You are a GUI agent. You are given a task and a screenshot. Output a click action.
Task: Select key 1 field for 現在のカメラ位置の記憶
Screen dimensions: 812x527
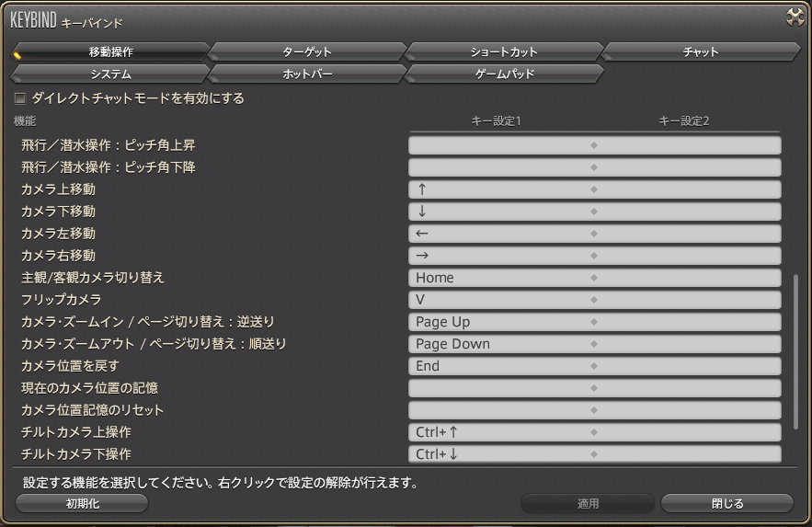pyautogui.click(x=501, y=388)
